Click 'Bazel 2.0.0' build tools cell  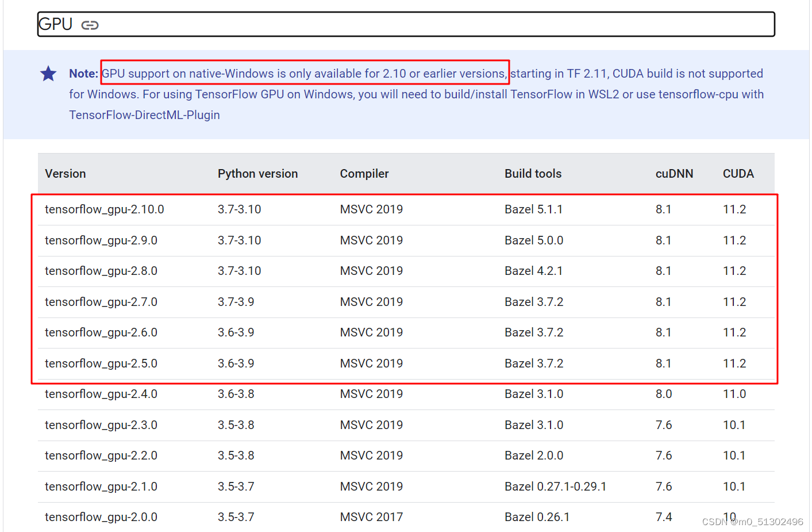tap(534, 456)
